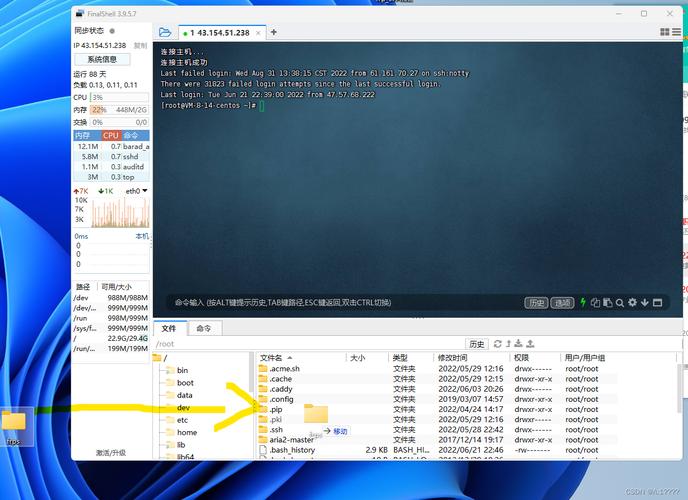The height and width of the screenshot is (500, 688).
Task: Select the boot folder in tree
Action: pos(180,382)
